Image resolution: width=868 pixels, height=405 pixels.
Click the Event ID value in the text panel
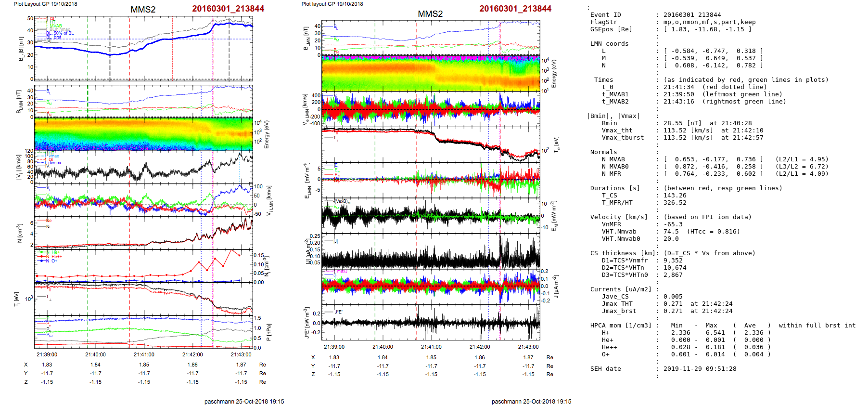point(692,15)
